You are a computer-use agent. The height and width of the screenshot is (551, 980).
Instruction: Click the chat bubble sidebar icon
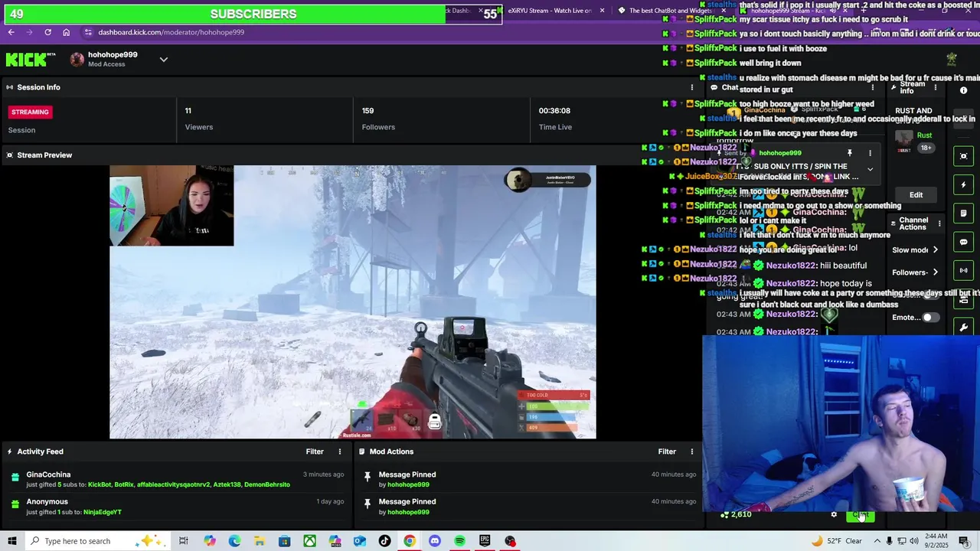[x=964, y=242]
